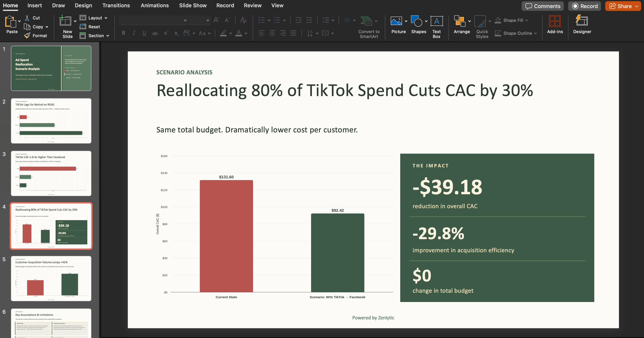The image size is (644, 338).
Task: Open the Copy options arrow
Action: point(47,27)
